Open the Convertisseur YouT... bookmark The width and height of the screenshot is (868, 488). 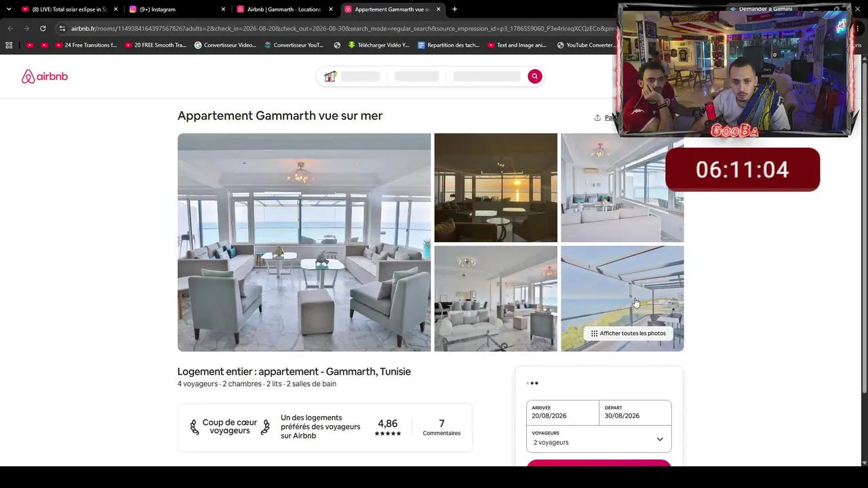pos(294,45)
